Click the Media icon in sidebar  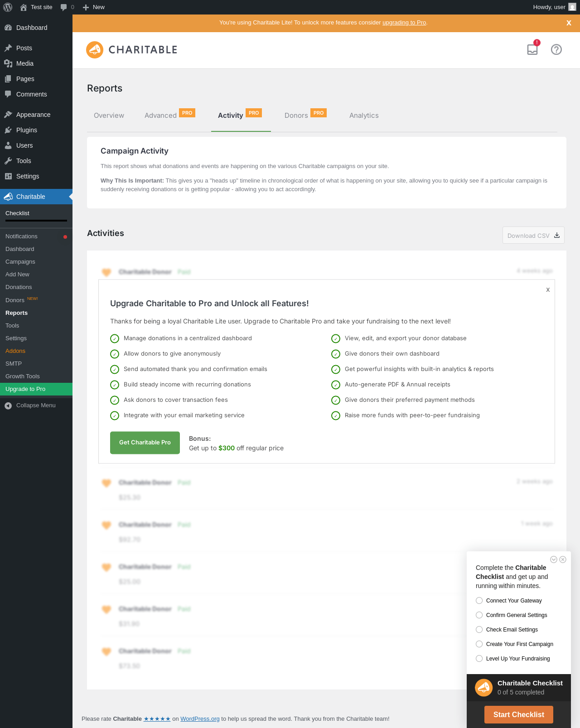coord(8,63)
